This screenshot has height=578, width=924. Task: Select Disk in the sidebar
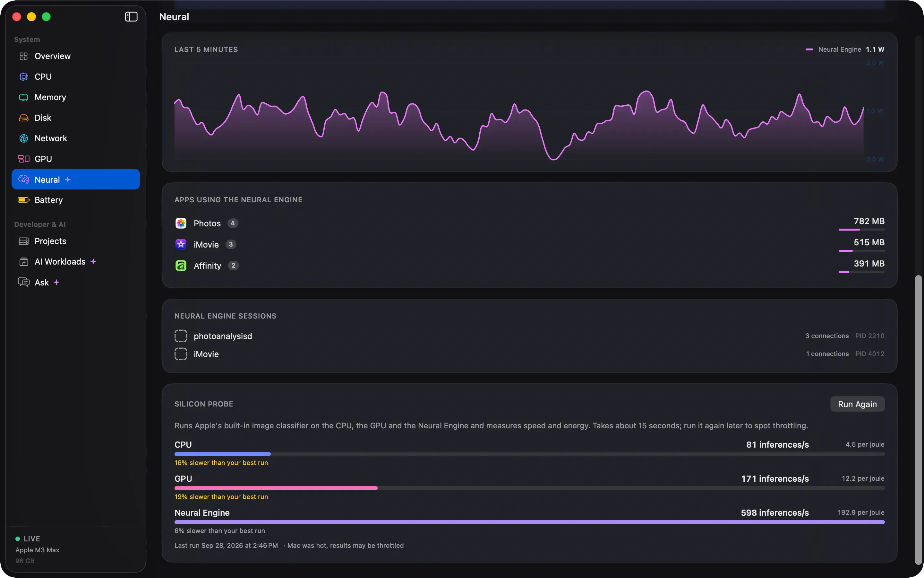coord(76,118)
